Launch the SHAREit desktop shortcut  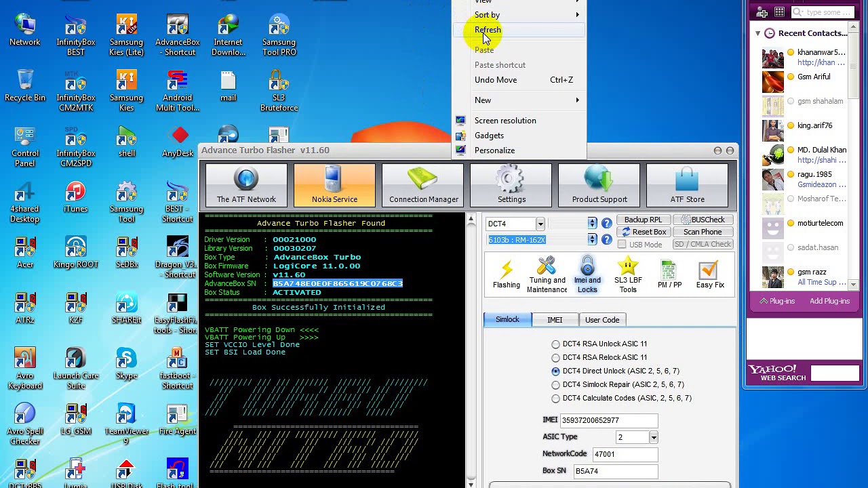(x=126, y=308)
